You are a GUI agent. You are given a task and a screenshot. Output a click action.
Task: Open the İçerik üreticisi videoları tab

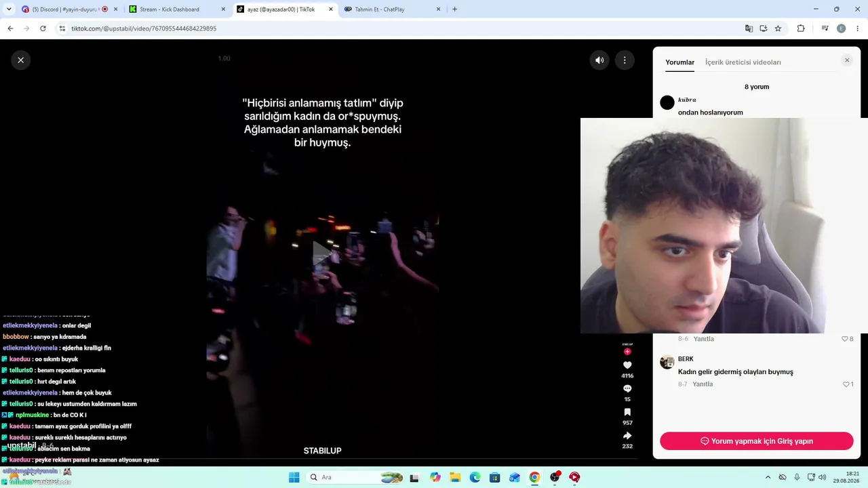pyautogui.click(x=743, y=62)
